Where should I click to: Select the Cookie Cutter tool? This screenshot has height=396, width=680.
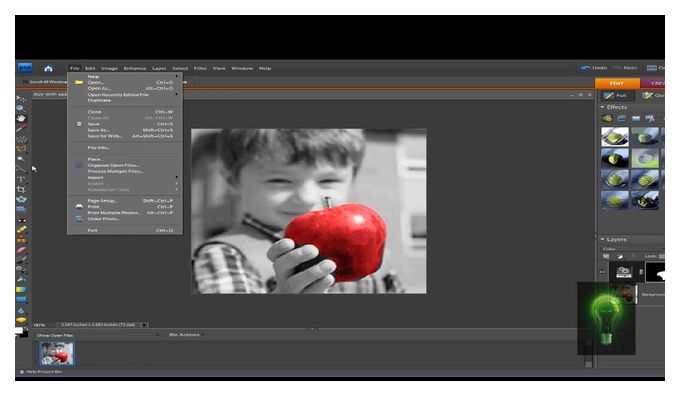[x=20, y=199]
